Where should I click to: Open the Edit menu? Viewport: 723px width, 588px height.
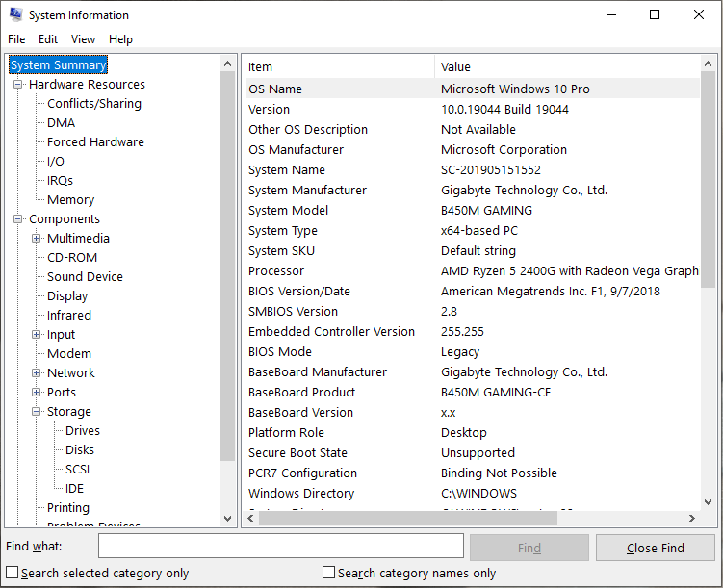click(48, 39)
